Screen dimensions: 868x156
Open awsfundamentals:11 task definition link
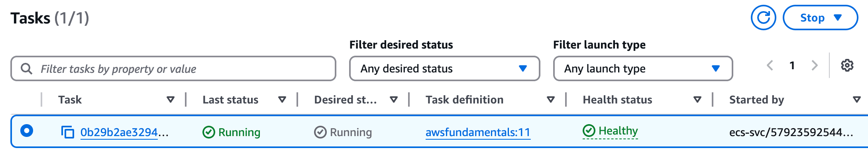tap(478, 132)
